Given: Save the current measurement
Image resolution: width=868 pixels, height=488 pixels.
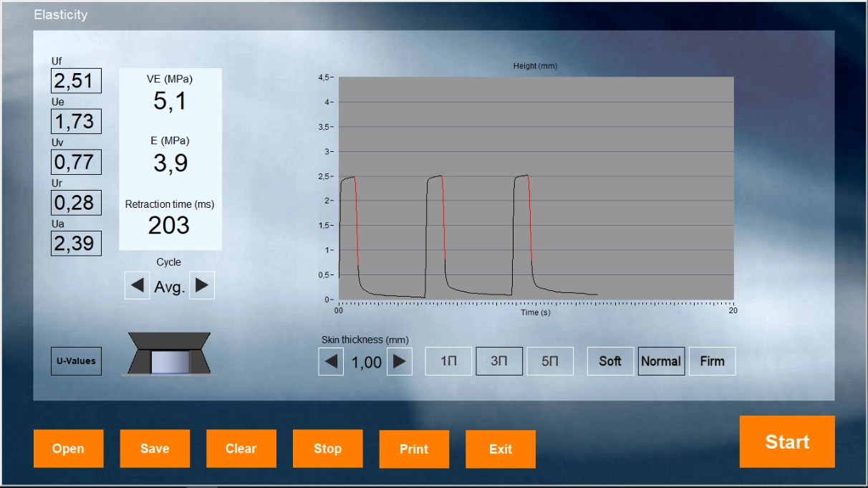Looking at the screenshot, I should (x=155, y=449).
